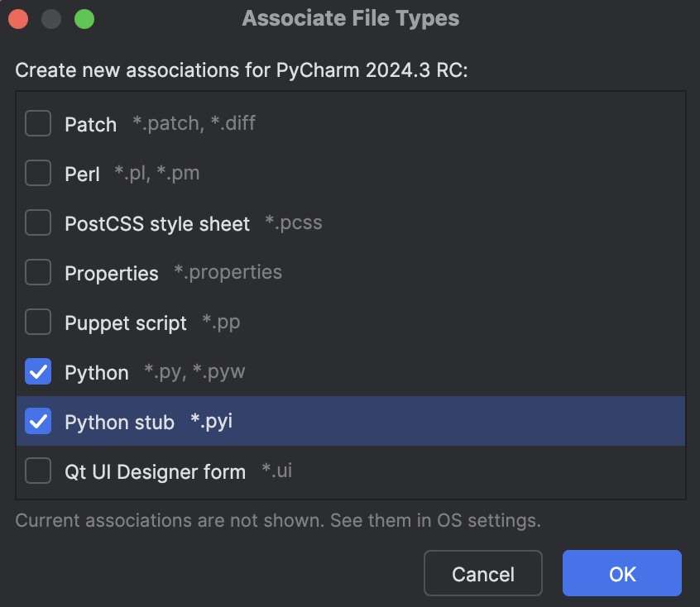The height and width of the screenshot is (607, 700).
Task: Disable the Python stub association
Action: tap(37, 421)
